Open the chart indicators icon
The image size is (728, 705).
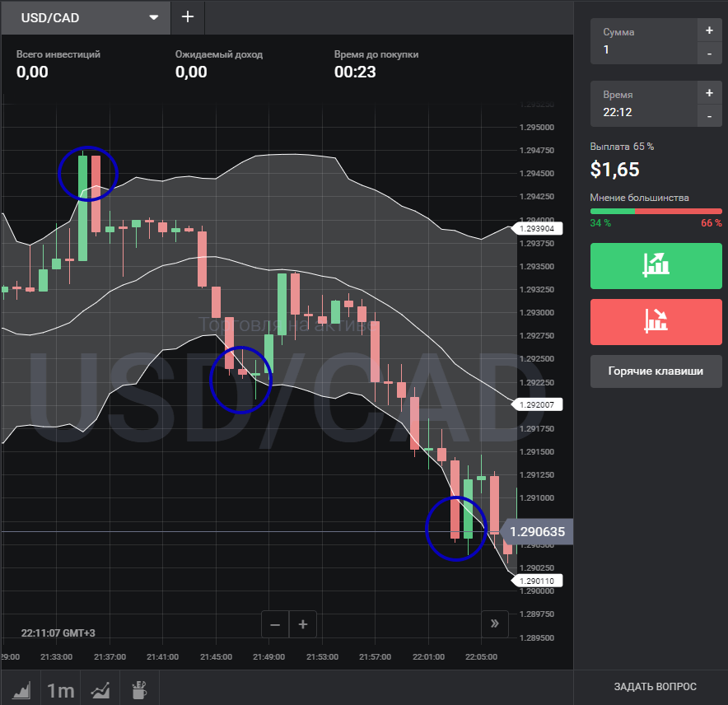pyautogui.click(x=101, y=689)
